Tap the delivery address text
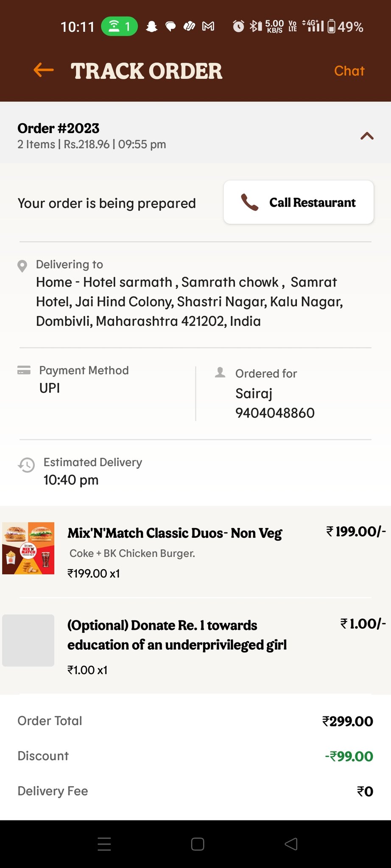This screenshot has width=391, height=868. (190, 301)
